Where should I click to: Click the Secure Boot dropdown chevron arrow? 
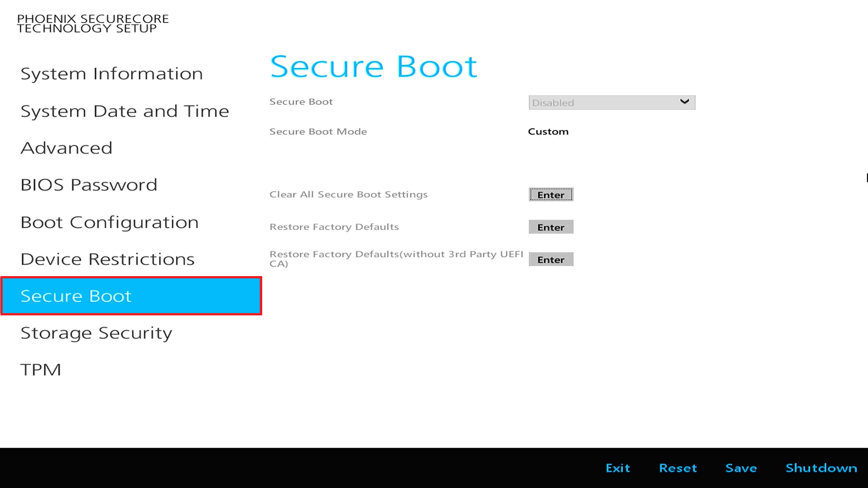[x=684, y=102]
